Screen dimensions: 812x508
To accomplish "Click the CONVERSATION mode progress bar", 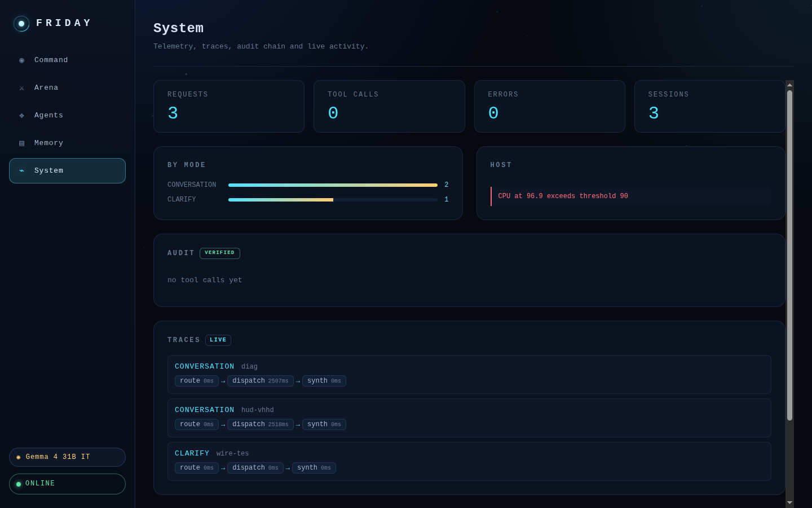I will coord(333,185).
